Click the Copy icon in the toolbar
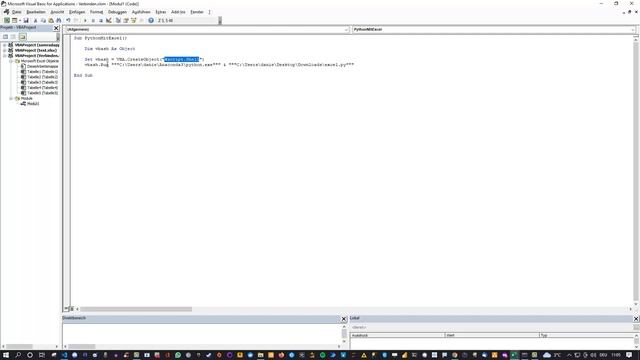This screenshot has width=640, height=360. click(x=43, y=20)
